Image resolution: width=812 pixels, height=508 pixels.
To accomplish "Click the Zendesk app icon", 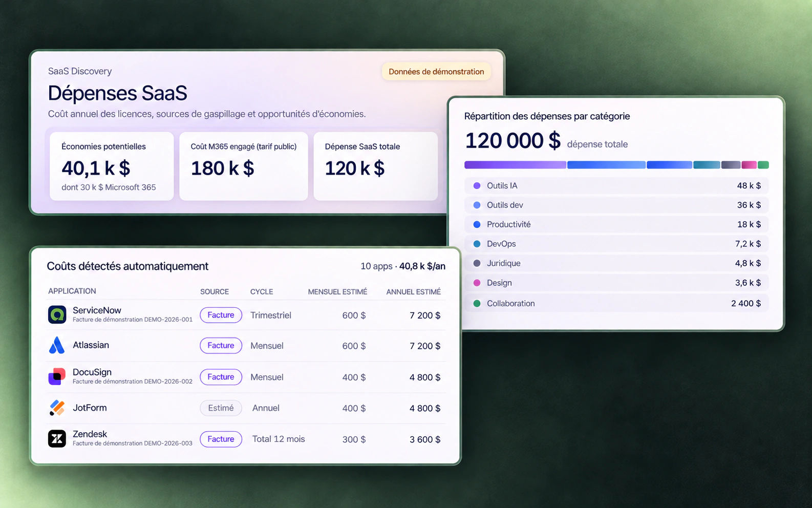I will coord(57,438).
